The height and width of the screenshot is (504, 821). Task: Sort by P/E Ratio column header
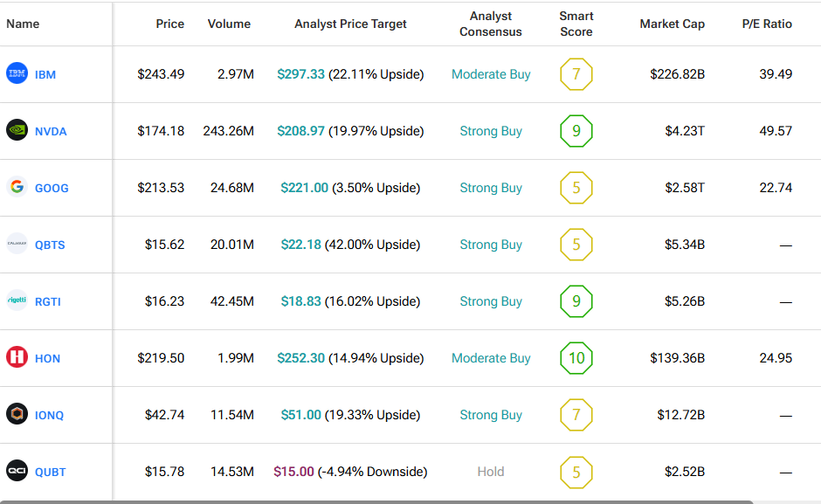(x=766, y=24)
